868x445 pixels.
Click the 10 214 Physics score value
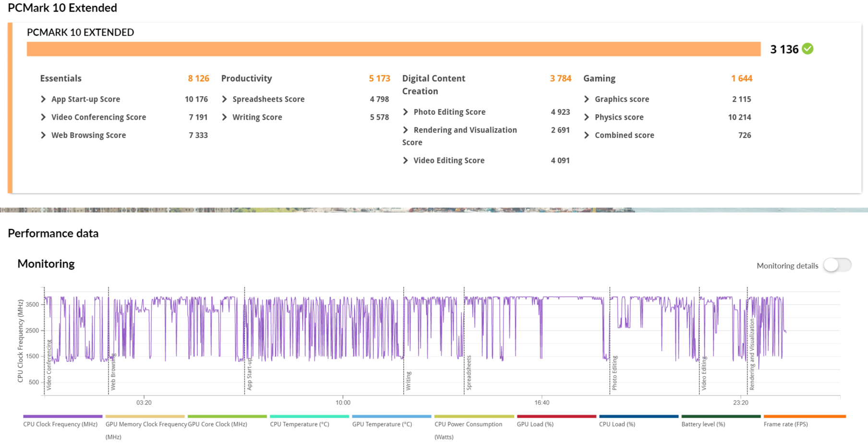coord(739,117)
